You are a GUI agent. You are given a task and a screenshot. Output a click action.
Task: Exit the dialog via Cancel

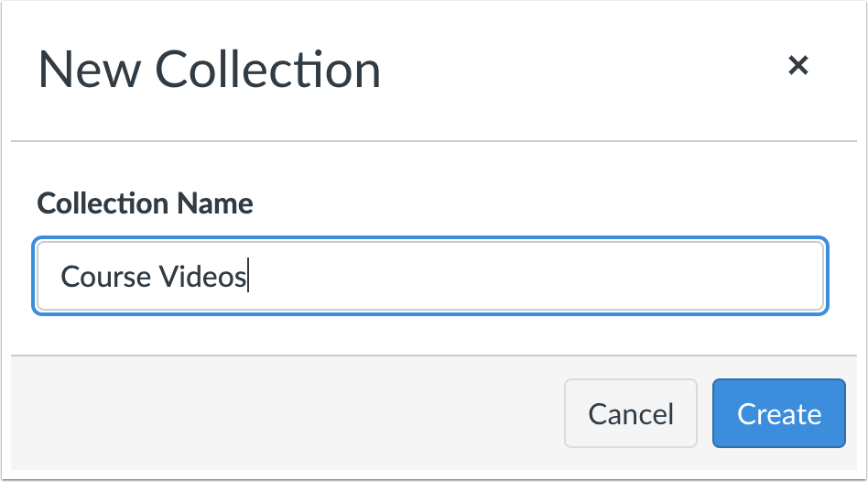coord(631,413)
